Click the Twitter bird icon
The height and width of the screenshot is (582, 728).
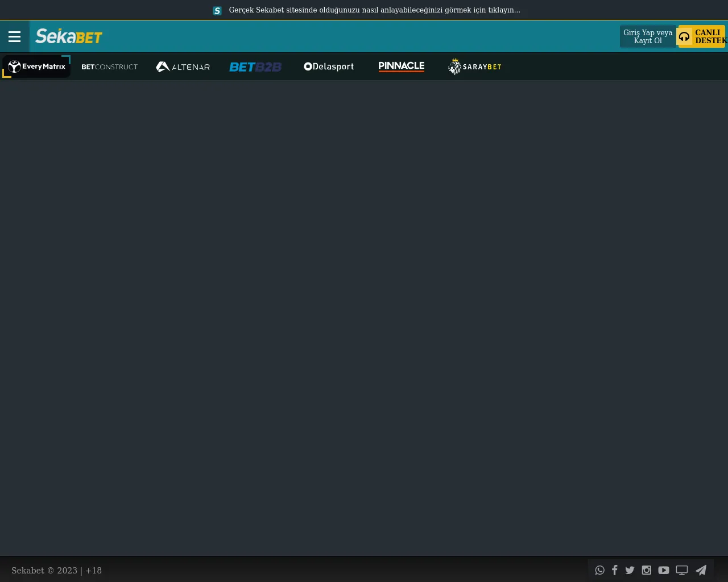[x=630, y=570]
